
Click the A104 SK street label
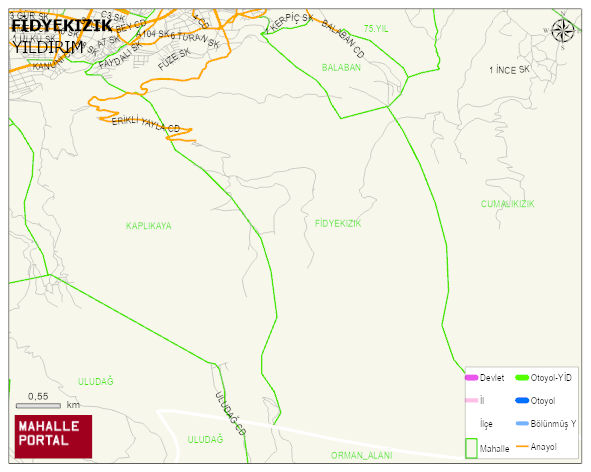[x=153, y=34]
